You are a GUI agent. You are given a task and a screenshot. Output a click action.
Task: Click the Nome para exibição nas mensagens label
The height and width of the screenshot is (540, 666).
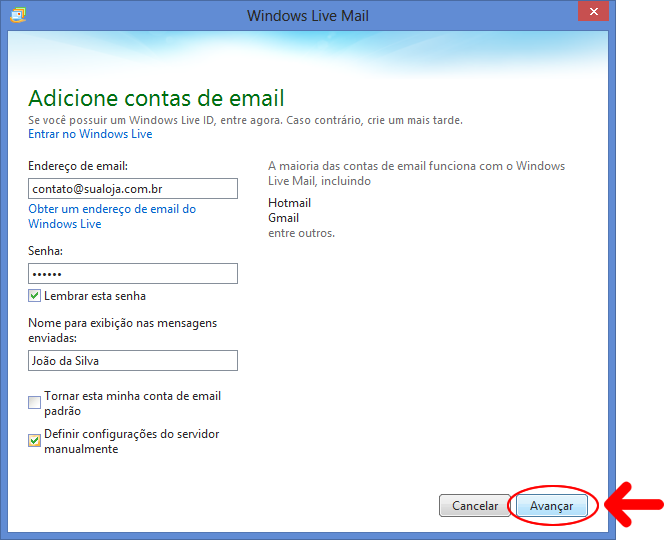pyautogui.click(x=122, y=331)
